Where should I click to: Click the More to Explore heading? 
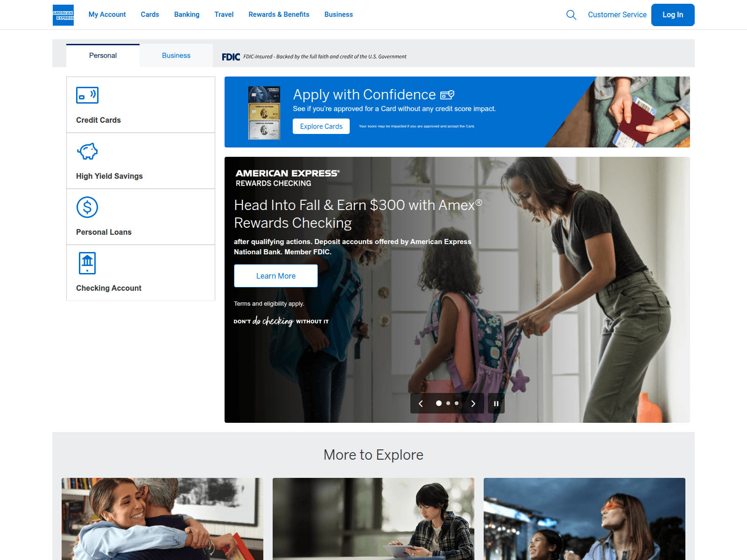tap(373, 455)
